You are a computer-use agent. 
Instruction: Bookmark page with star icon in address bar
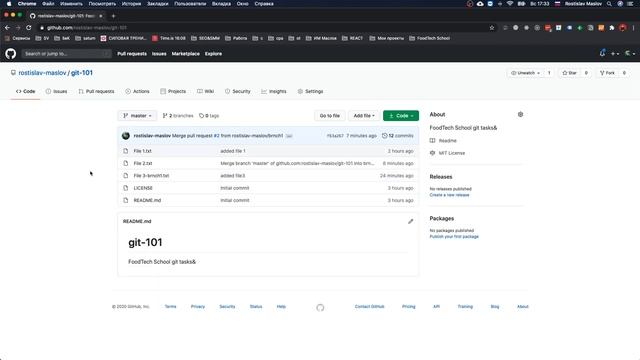(x=492, y=28)
